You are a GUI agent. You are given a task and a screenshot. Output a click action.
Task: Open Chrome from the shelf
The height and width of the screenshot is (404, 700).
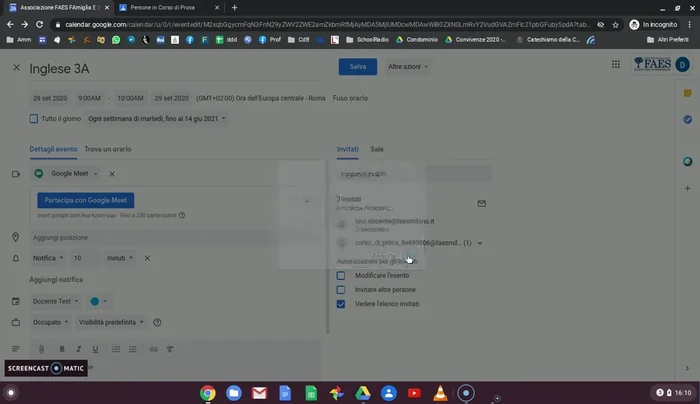[208, 393]
